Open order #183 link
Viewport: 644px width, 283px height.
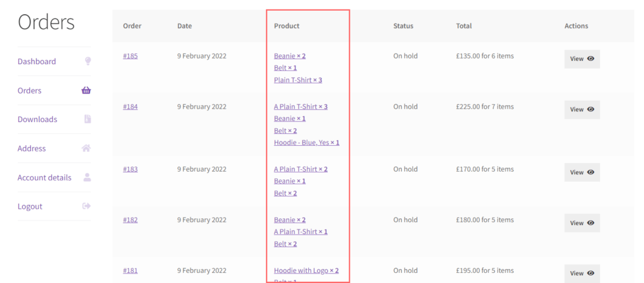(x=130, y=169)
